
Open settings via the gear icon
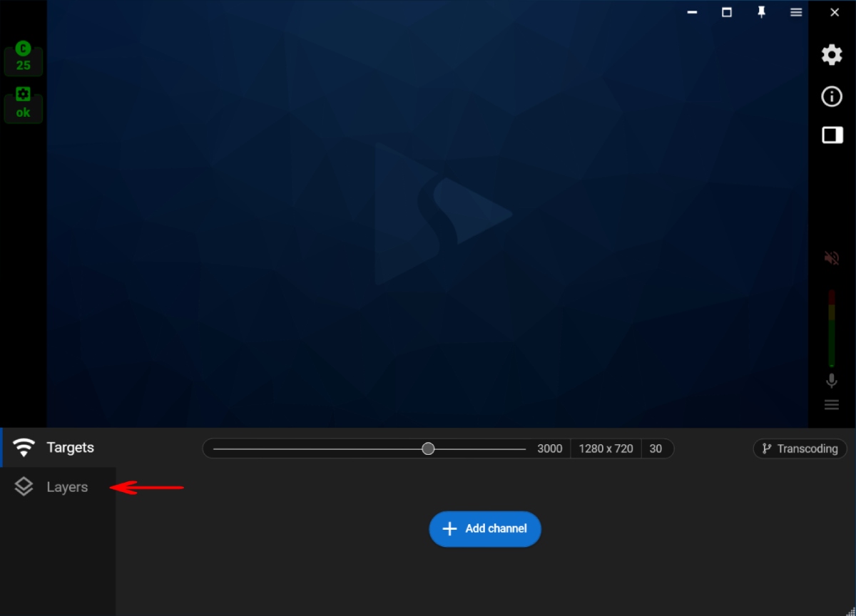click(x=831, y=55)
